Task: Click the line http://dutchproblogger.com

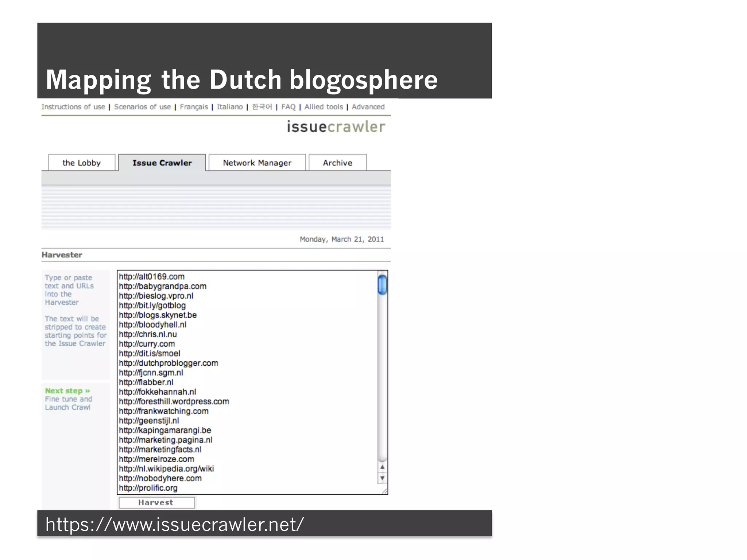Action: point(169,363)
